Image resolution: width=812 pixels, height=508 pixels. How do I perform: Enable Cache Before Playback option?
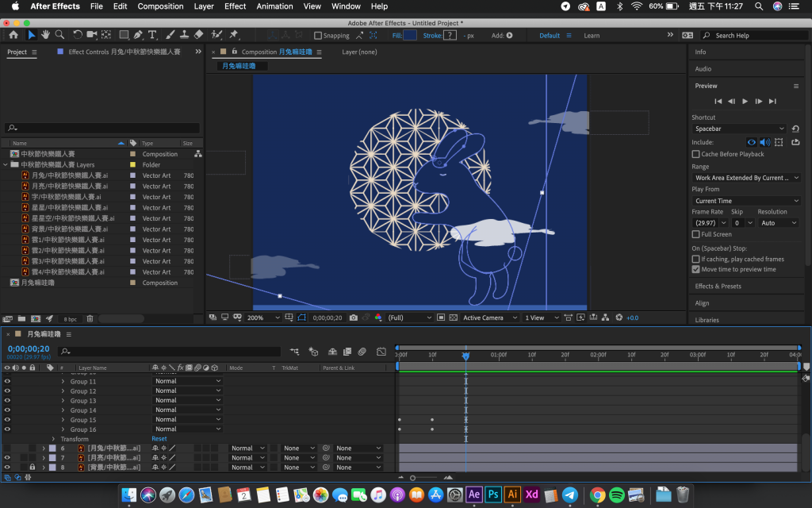[x=695, y=154]
